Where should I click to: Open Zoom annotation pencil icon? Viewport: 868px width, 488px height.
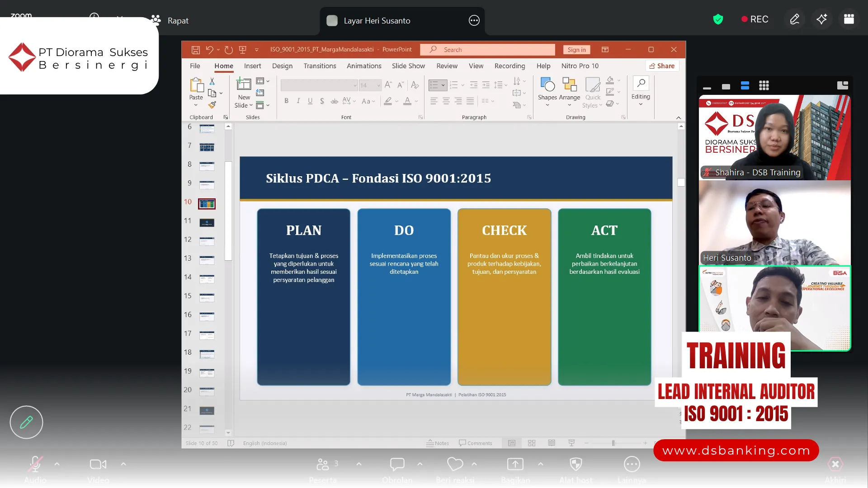(x=794, y=19)
